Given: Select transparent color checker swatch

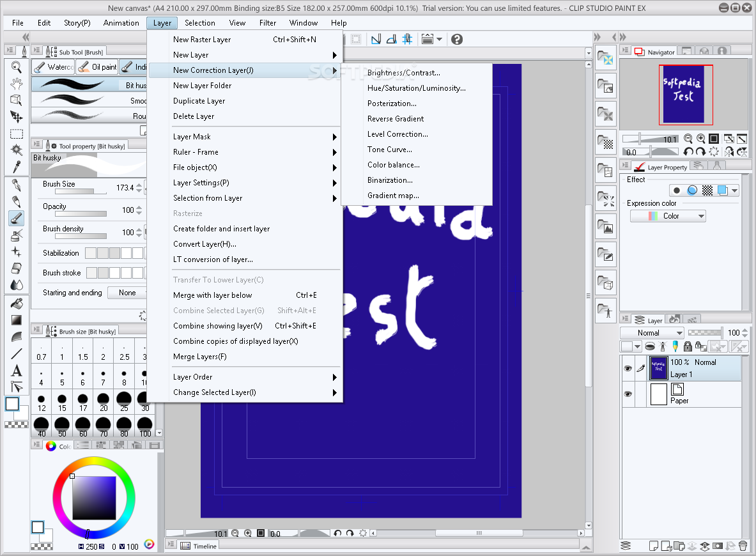Looking at the screenshot, I should point(17,425).
